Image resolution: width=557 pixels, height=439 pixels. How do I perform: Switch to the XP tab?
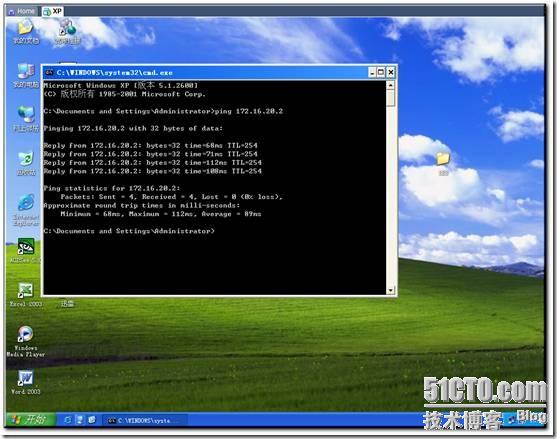coord(53,11)
